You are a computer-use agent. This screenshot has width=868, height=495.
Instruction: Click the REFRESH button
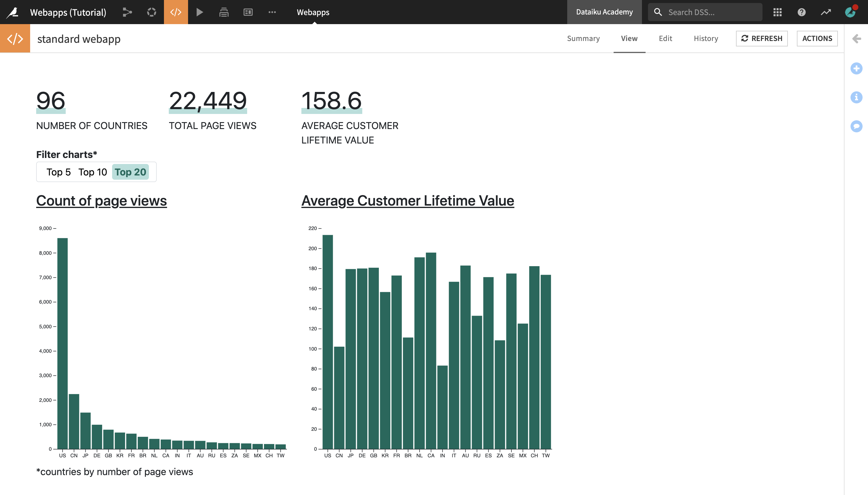(x=762, y=38)
